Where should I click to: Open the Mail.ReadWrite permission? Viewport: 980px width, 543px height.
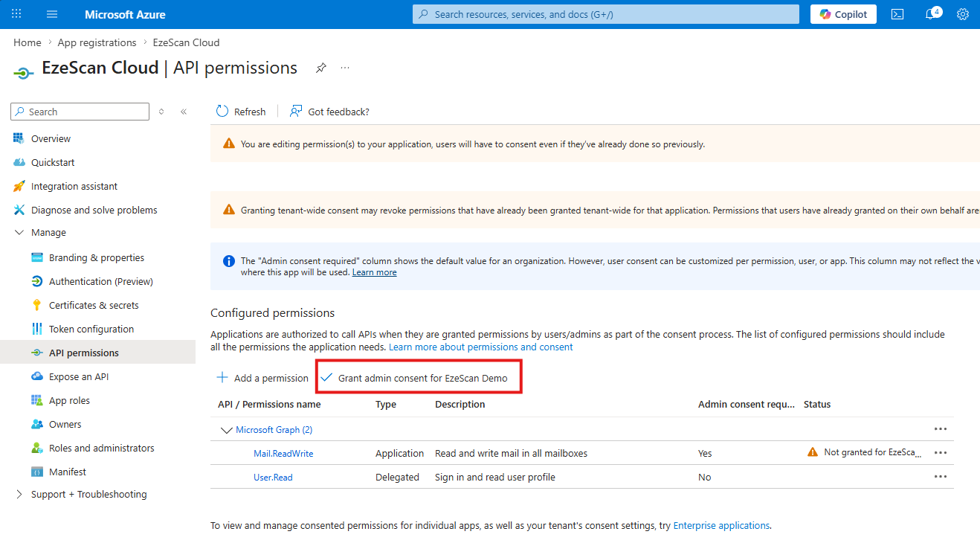tap(283, 454)
